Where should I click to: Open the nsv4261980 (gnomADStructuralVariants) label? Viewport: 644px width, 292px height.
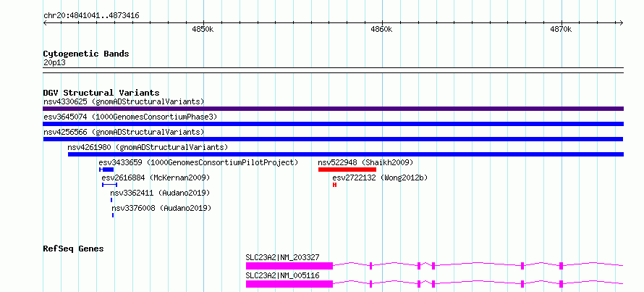148,147
